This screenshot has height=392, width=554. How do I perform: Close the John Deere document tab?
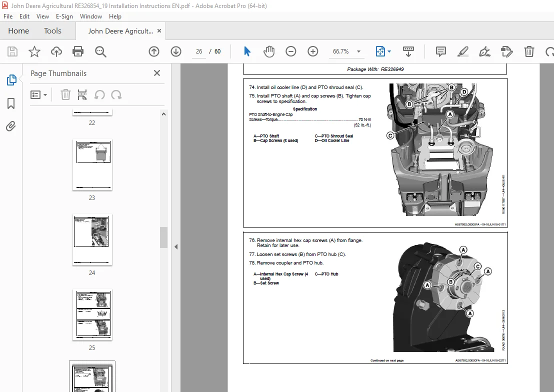[159, 31]
